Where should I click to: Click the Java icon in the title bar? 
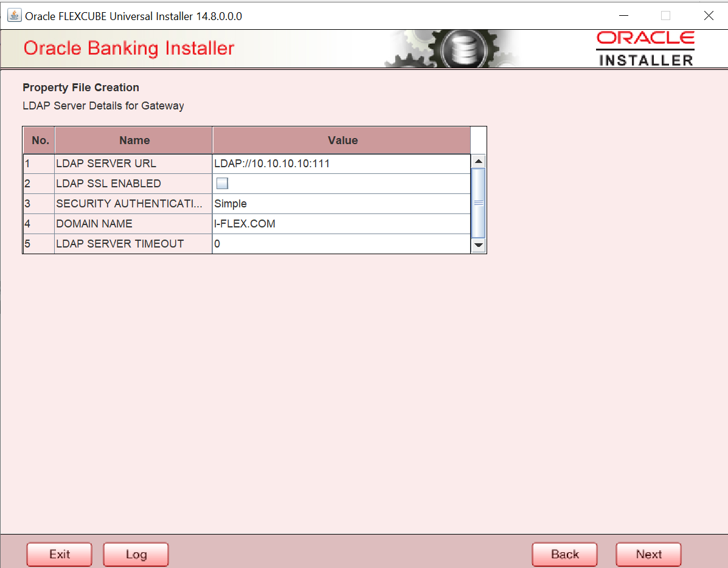click(x=15, y=15)
